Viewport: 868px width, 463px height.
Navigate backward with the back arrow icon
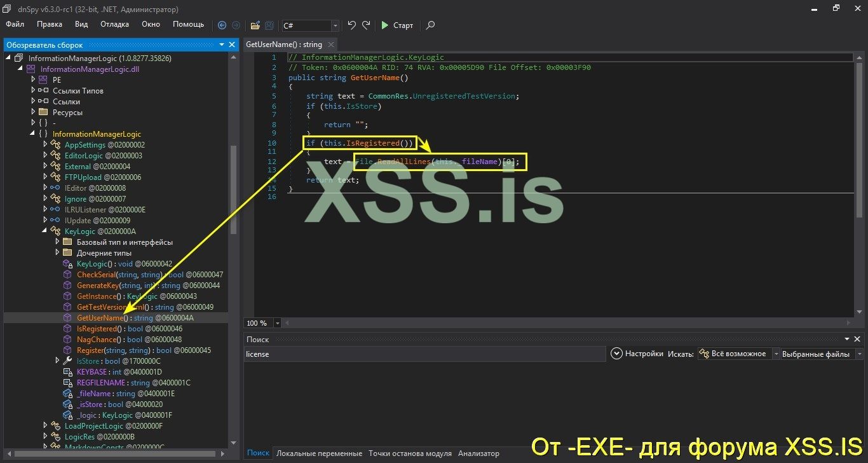point(222,25)
